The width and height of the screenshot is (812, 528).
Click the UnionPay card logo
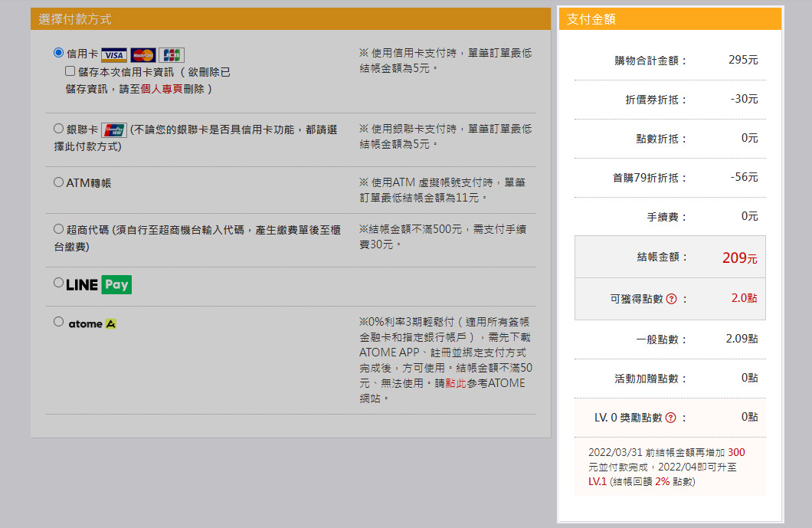coord(113,130)
